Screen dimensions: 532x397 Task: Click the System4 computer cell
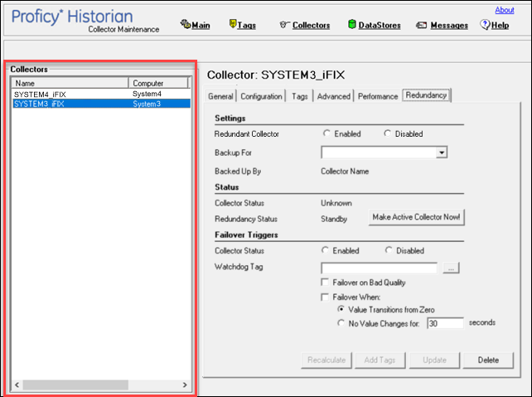[x=147, y=94]
